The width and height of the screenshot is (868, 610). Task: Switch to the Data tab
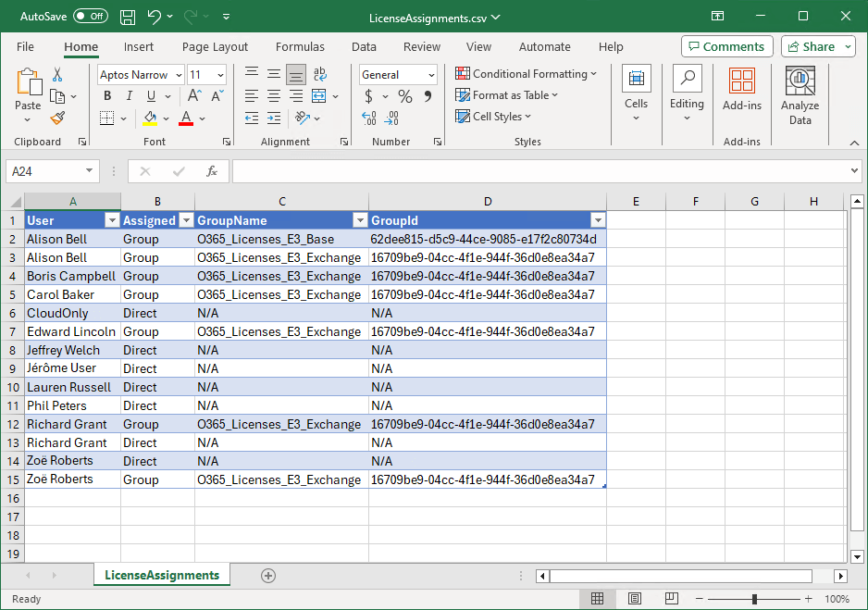[x=364, y=47]
